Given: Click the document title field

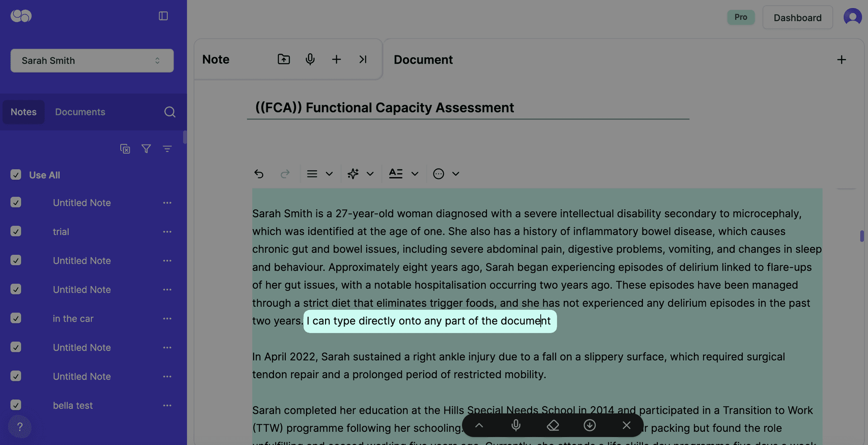Looking at the screenshot, I should click(468, 108).
